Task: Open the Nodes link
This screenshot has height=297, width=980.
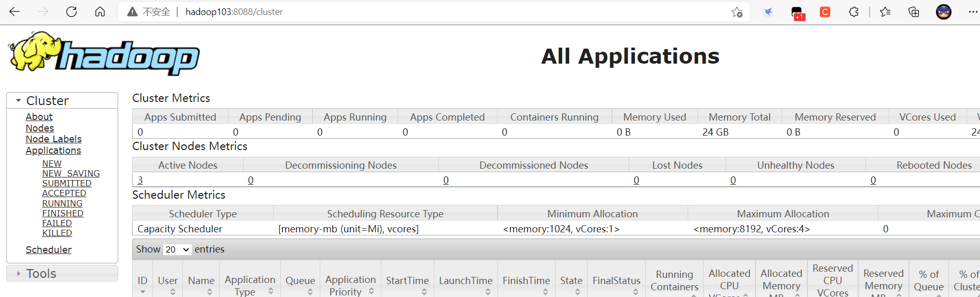Action: pos(40,128)
